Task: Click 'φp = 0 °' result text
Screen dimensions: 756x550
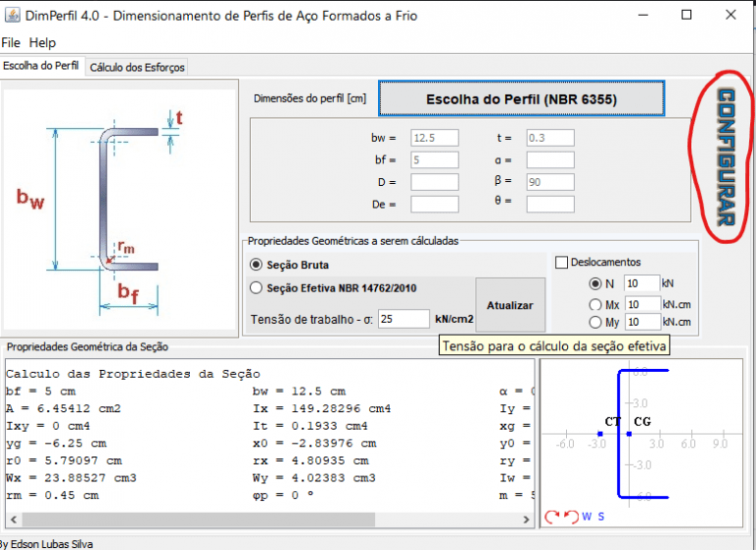Action: (283, 496)
